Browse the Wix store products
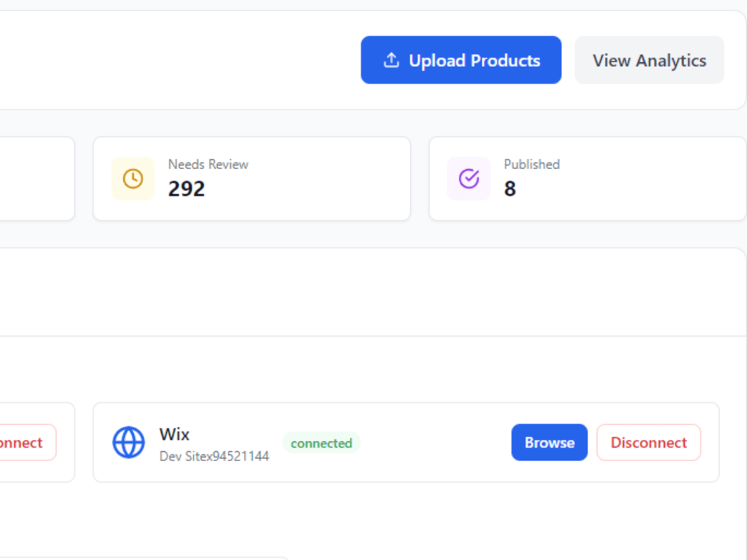The height and width of the screenshot is (560, 747). [549, 442]
